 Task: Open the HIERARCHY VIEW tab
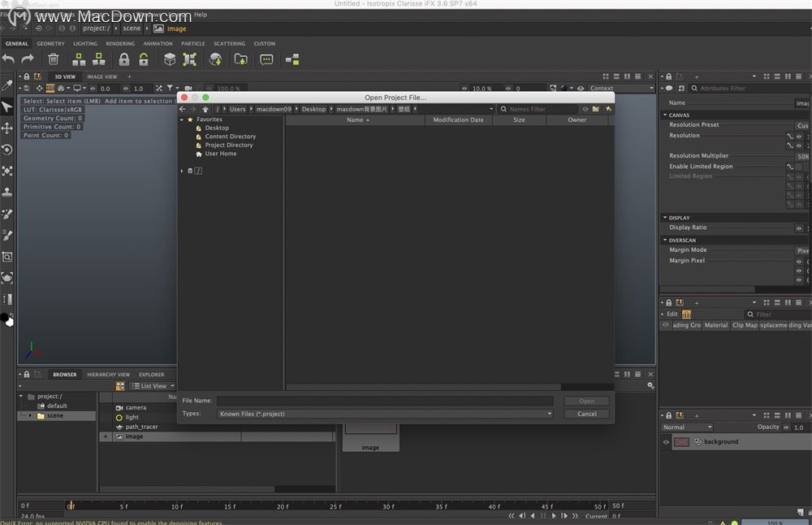point(108,374)
